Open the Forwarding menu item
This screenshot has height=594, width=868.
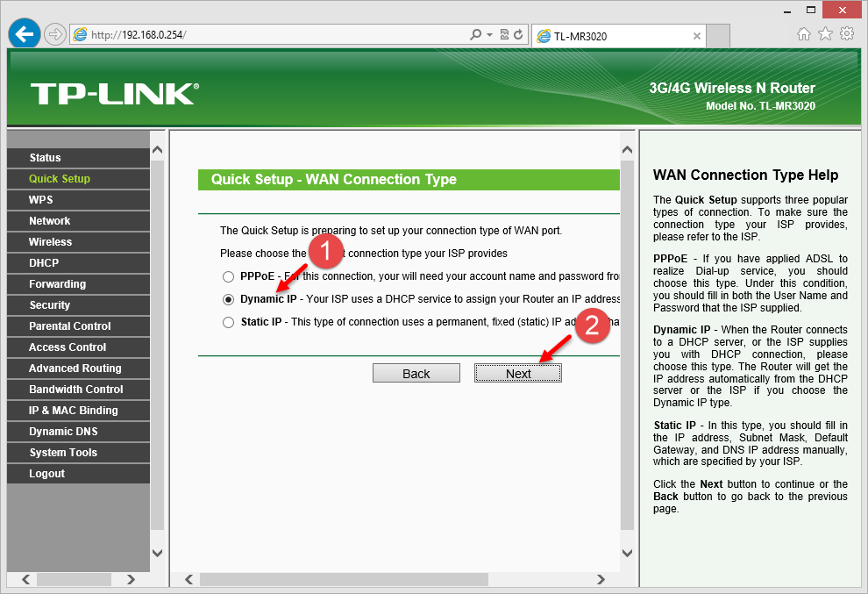pos(78,284)
